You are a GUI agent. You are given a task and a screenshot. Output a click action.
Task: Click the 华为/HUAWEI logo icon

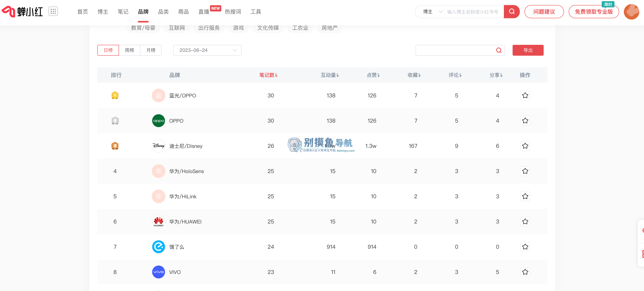[159, 221]
